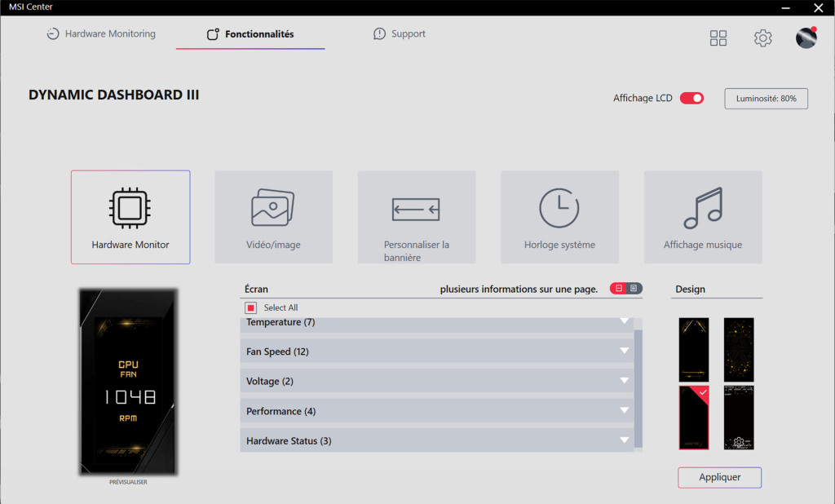Click the Écran section label
835x504 pixels.
pos(256,289)
